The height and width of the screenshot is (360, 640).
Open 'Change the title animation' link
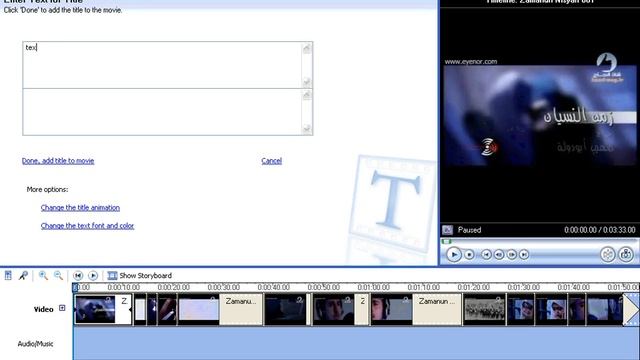80,208
